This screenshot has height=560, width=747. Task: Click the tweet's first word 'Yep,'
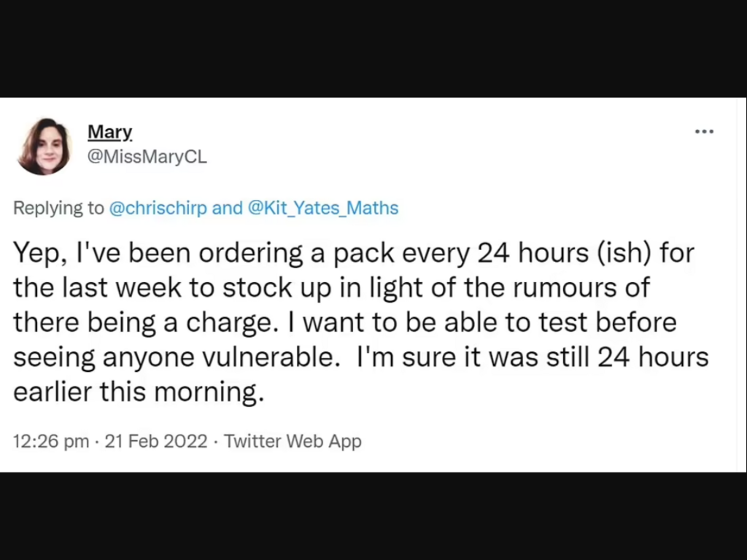[x=40, y=253]
